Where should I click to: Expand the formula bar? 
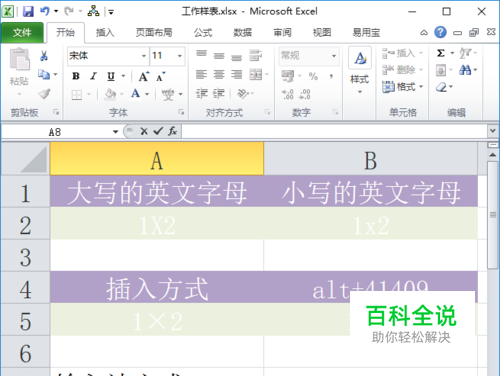coord(492,131)
